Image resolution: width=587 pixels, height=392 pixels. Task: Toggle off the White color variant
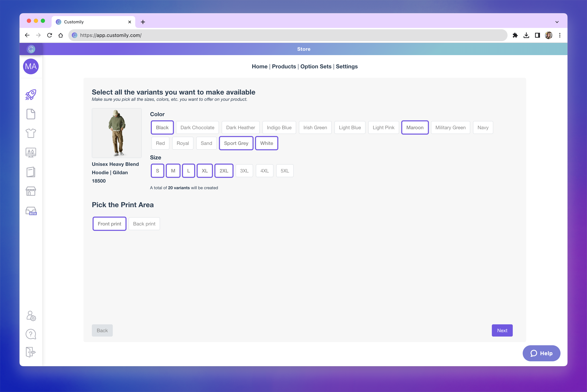266,143
